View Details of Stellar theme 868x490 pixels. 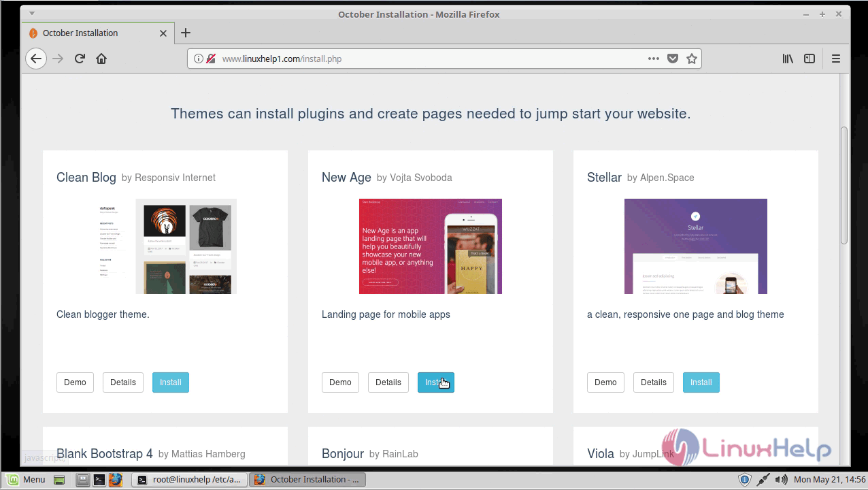(x=654, y=382)
